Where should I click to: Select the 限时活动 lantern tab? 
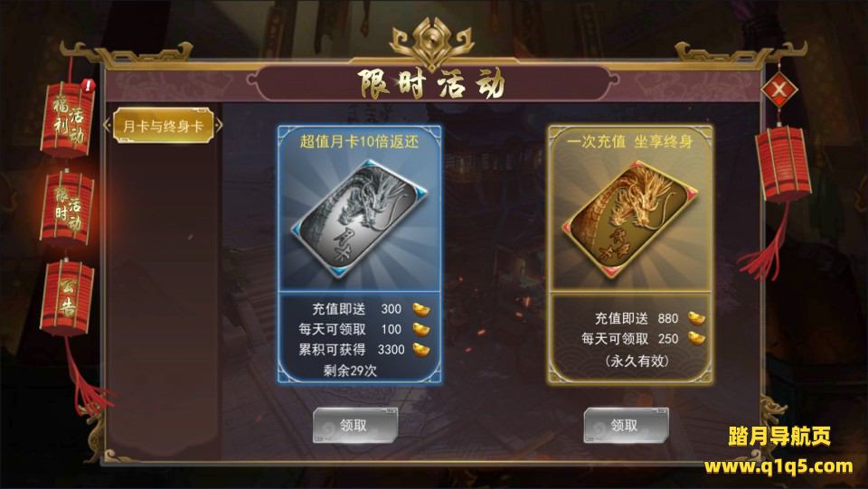[67, 209]
